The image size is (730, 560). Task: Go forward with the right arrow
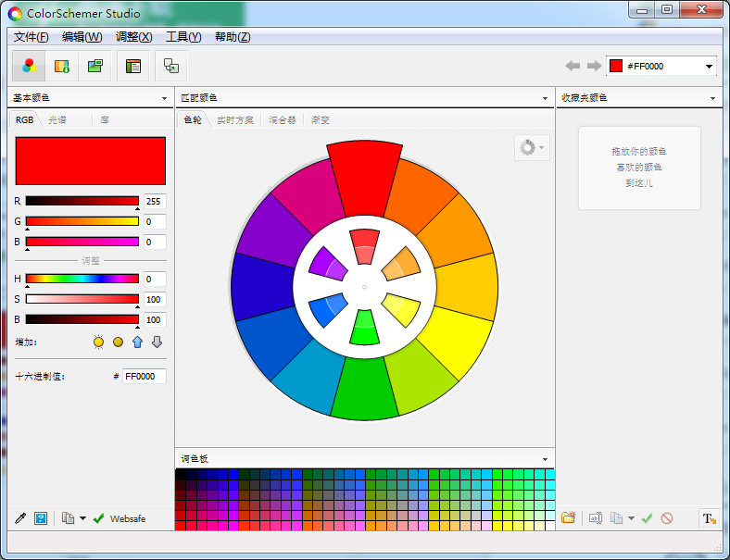[594, 66]
